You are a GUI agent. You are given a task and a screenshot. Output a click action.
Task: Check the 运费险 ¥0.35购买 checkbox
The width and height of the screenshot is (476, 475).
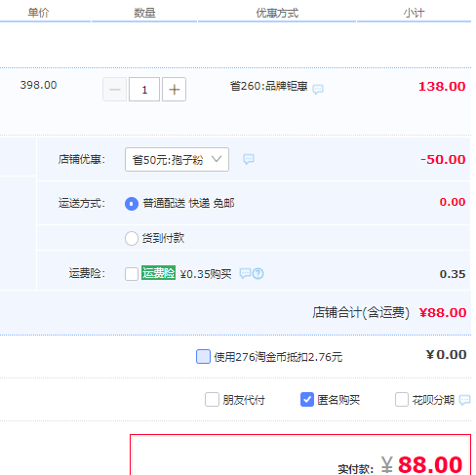point(132,274)
